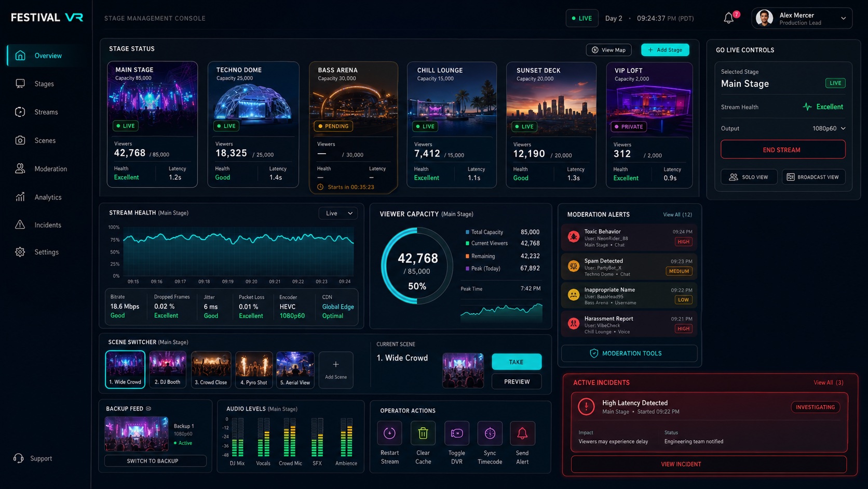The height and width of the screenshot is (489, 868).
Task: Open the notifications bell
Action: click(729, 18)
